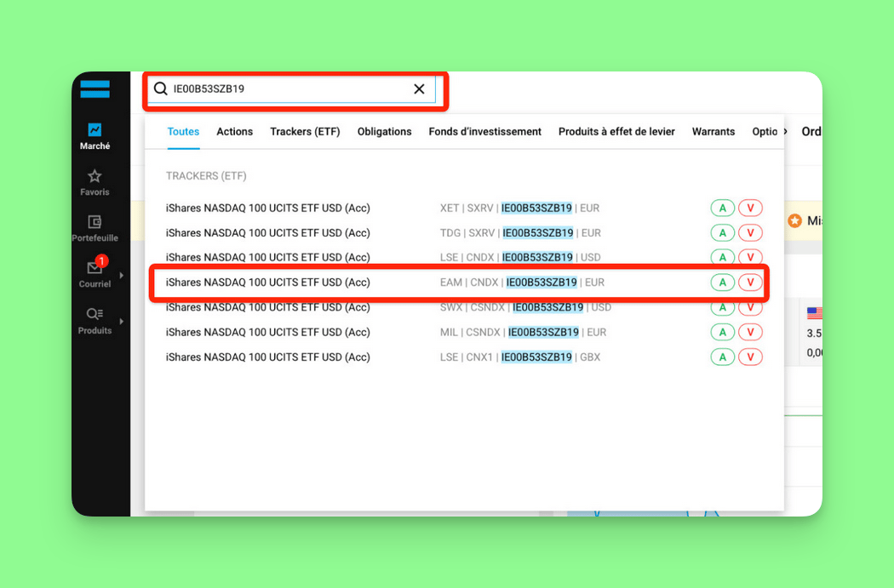Expand the Courriel submenu arrow
Image resolution: width=894 pixels, height=588 pixels.
point(122,276)
